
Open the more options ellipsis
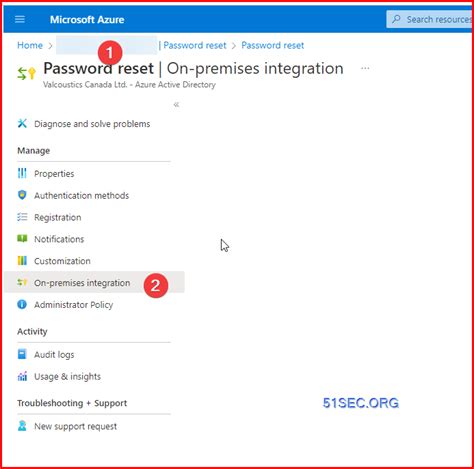pos(365,68)
